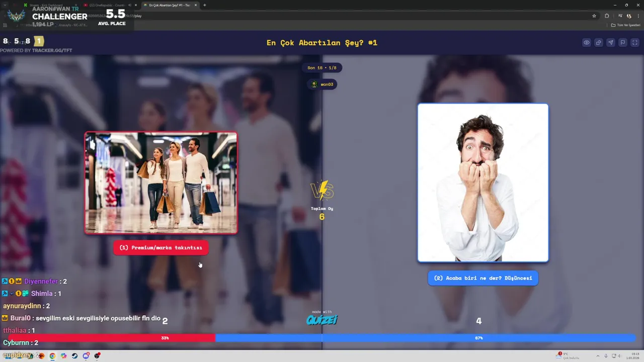This screenshot has height=362, width=644.
Task: Click tthaliaa's chat username
Action: pyautogui.click(x=15, y=330)
